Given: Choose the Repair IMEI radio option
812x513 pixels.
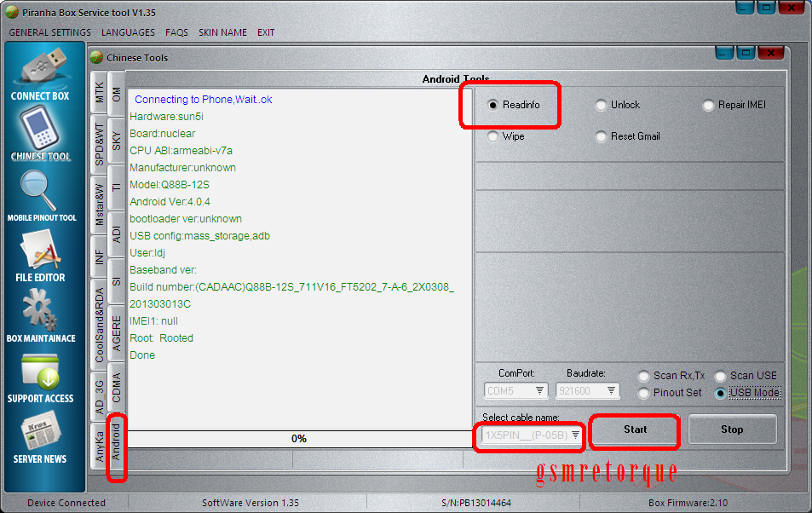Looking at the screenshot, I should click(709, 106).
